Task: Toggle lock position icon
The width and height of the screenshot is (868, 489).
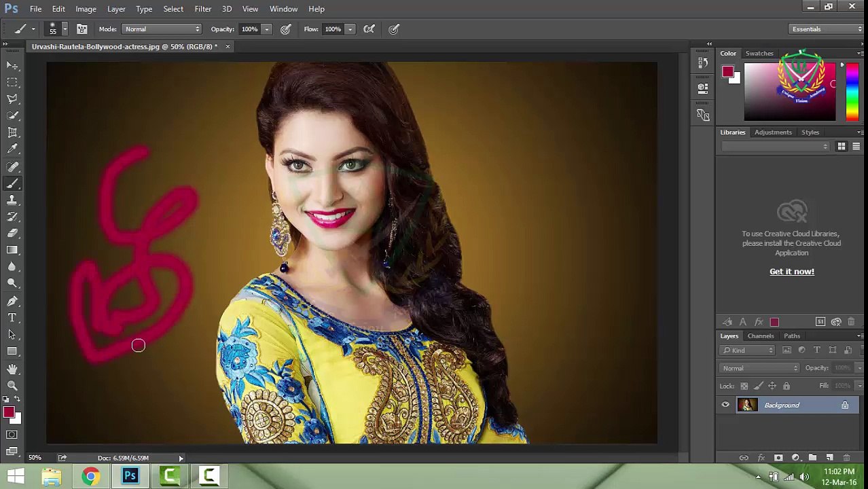Action: tap(772, 386)
